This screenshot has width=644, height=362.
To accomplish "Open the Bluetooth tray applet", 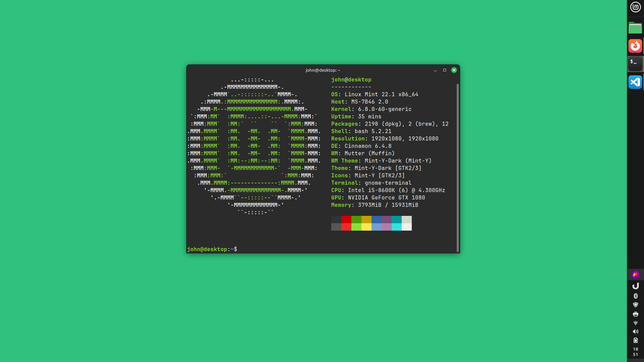I will click(x=635, y=296).
